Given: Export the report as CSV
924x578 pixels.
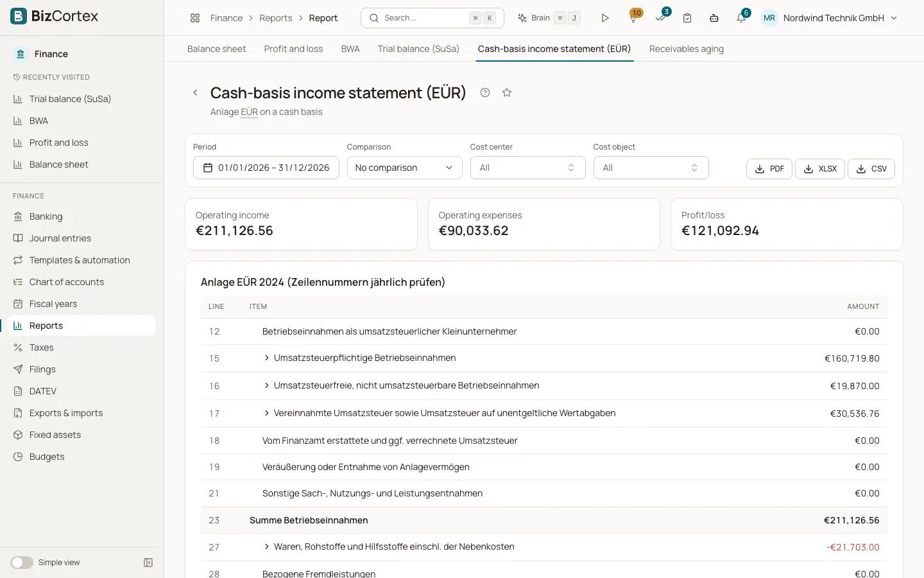Looking at the screenshot, I should 871,169.
